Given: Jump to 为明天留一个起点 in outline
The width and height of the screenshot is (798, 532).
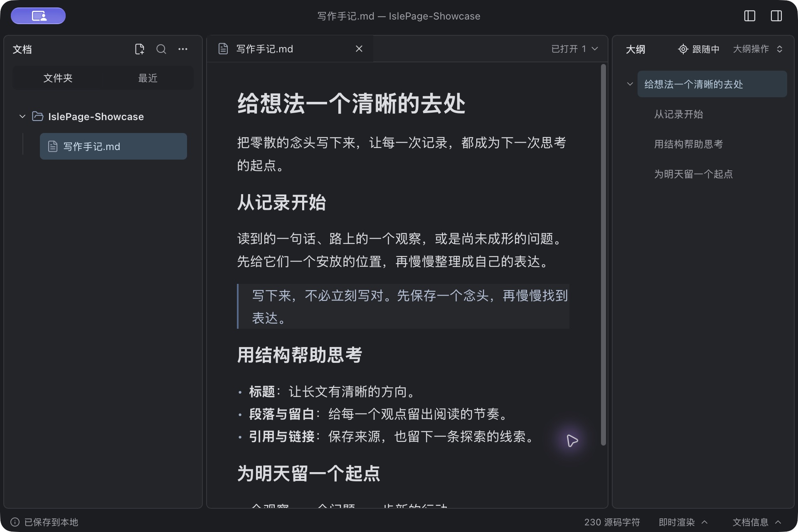Looking at the screenshot, I should (x=694, y=174).
